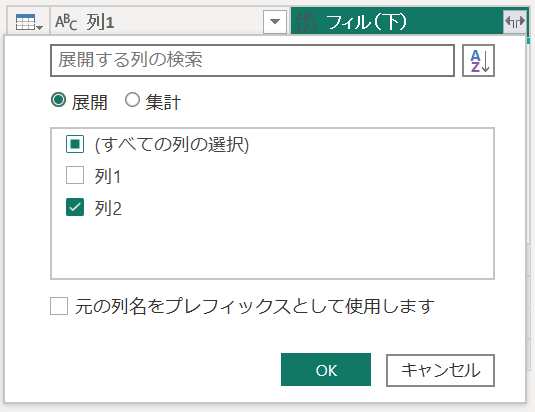This screenshot has width=535, height=412.
Task: Open the 列1 column filter dropdown arrow
Action: tap(275, 22)
